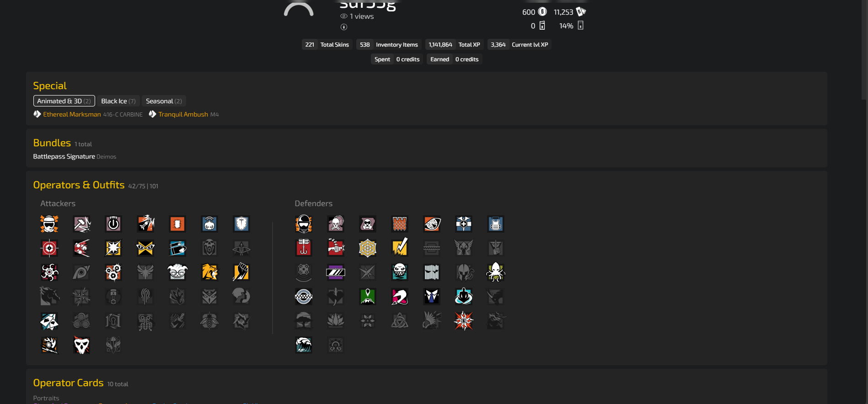This screenshot has height=404, width=868.
Task: Select the Animated & 3D tab
Action: pyautogui.click(x=64, y=101)
